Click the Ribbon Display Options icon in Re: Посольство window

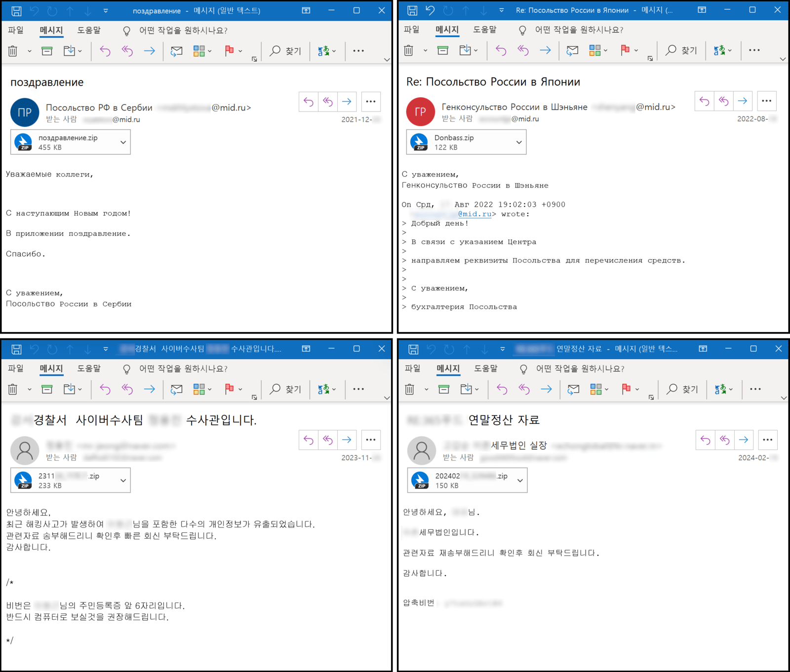coord(702,10)
